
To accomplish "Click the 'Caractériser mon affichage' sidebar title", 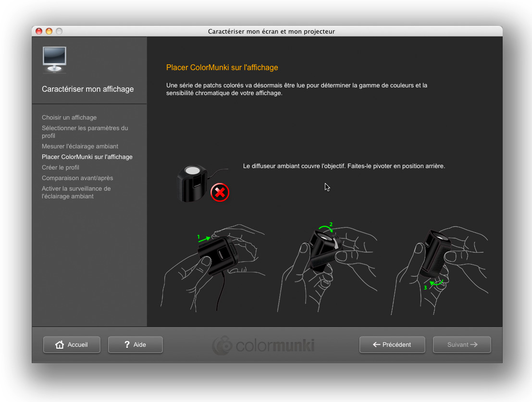I will click(x=88, y=89).
